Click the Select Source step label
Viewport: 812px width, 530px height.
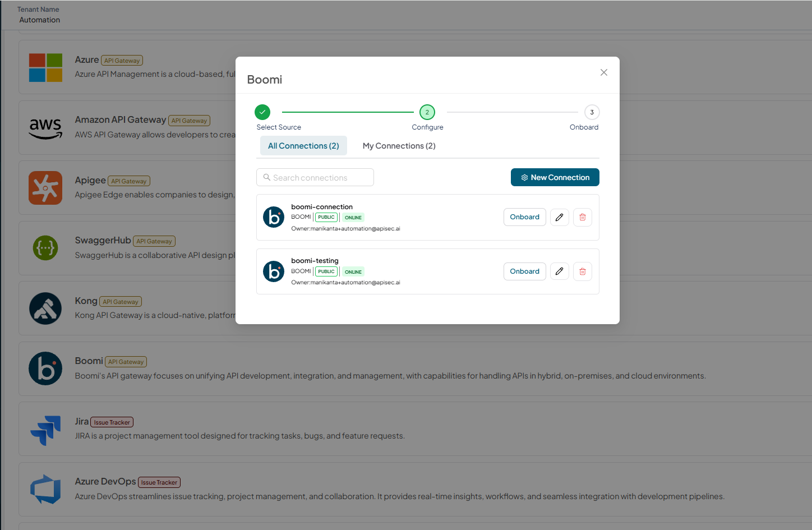pyautogui.click(x=279, y=127)
